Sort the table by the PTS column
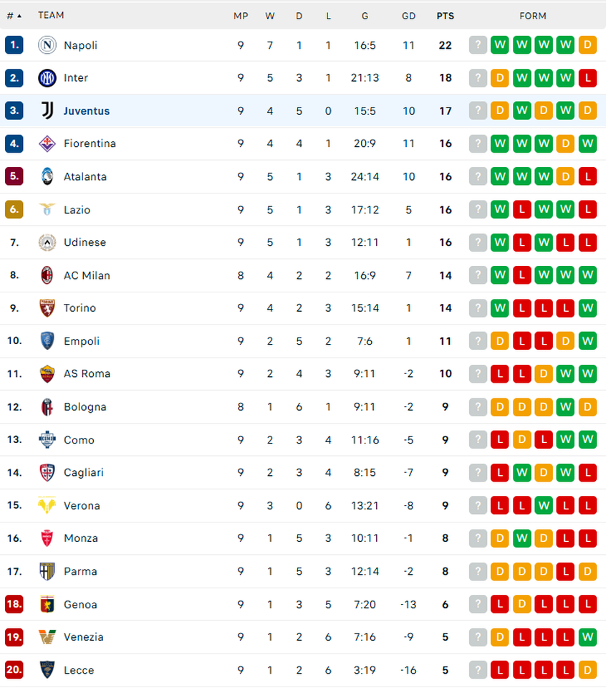This screenshot has width=616, height=693. point(445,15)
